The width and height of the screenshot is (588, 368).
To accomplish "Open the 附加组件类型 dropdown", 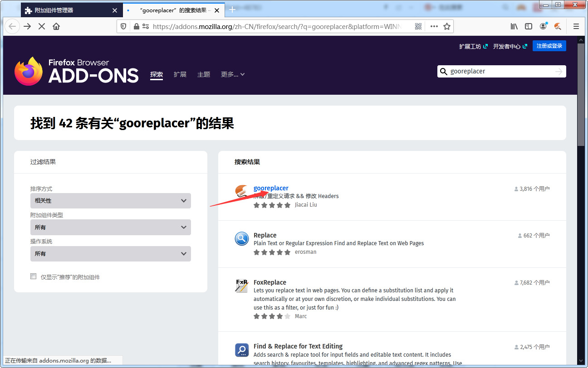I will [111, 228].
